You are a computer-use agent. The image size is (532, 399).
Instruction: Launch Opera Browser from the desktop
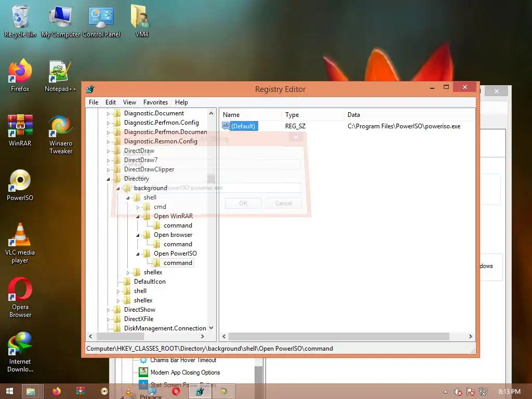[x=20, y=297]
